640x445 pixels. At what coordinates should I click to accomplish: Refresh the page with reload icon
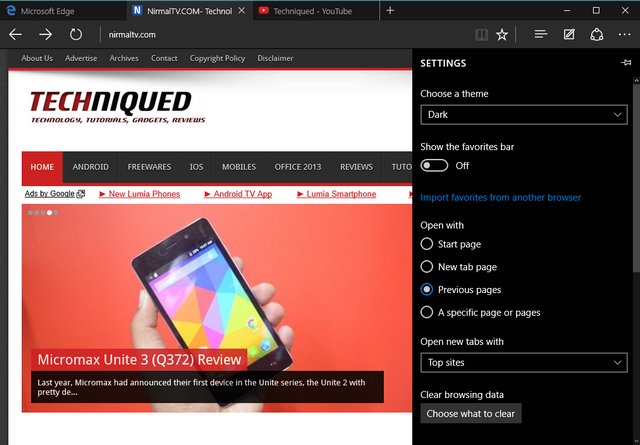[76, 35]
